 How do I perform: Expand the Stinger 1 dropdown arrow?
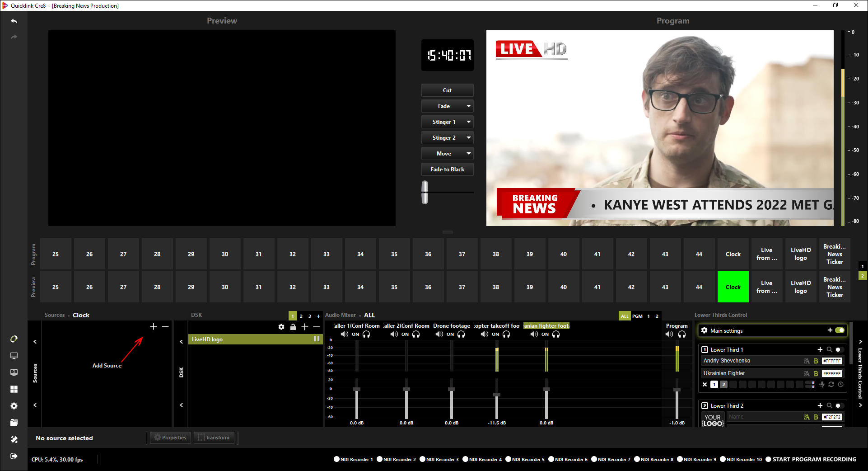(468, 122)
